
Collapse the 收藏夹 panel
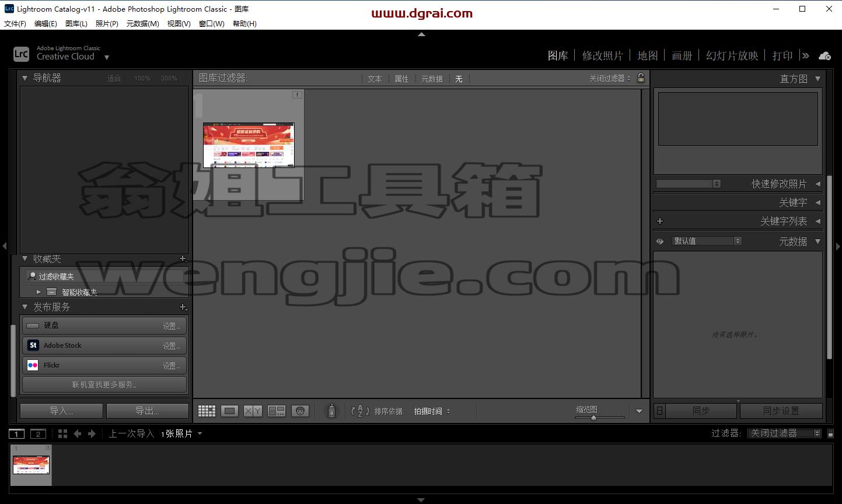coord(25,258)
